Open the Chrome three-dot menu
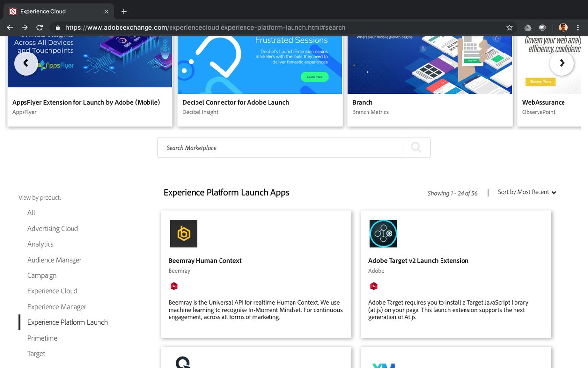Viewport: 588px width, 368px height. point(578,28)
